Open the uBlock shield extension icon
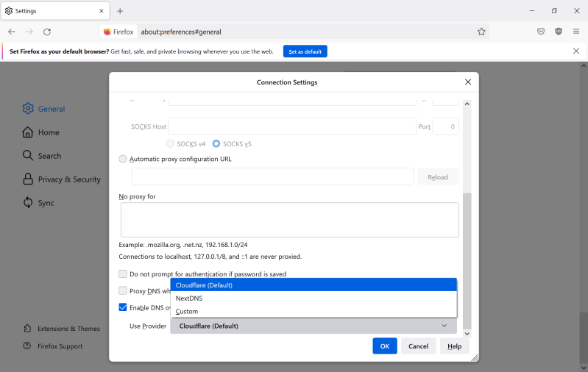588x372 pixels. tap(559, 32)
